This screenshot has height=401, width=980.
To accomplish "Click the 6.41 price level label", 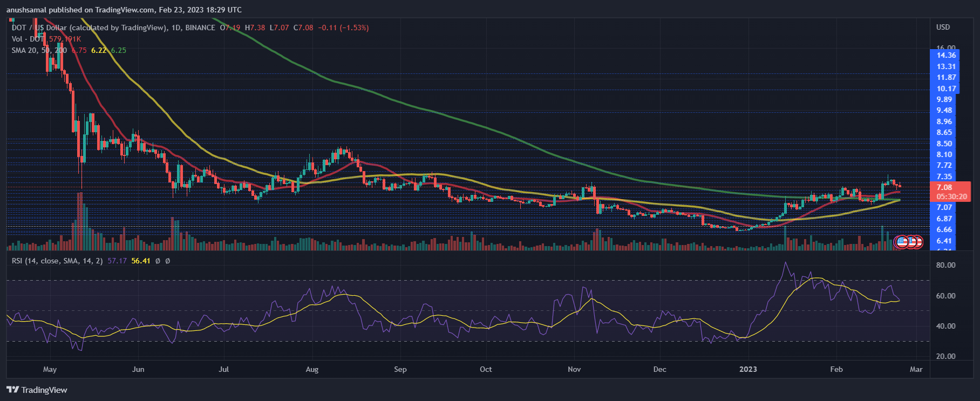I will pos(944,241).
